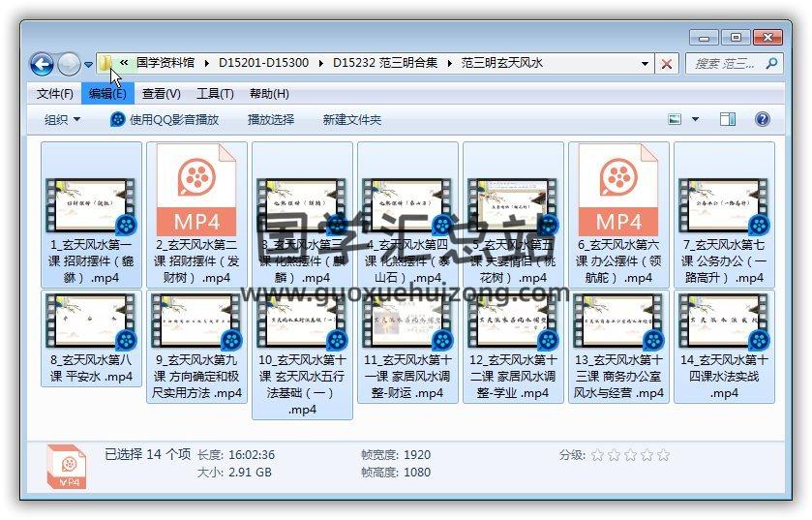Select video 4_玄天风水第四课 thumbnail
812x520 pixels.
407,205
